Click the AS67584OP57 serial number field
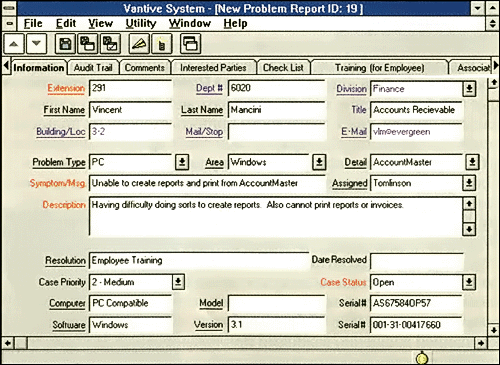This screenshot has height=365, width=500. (417, 303)
